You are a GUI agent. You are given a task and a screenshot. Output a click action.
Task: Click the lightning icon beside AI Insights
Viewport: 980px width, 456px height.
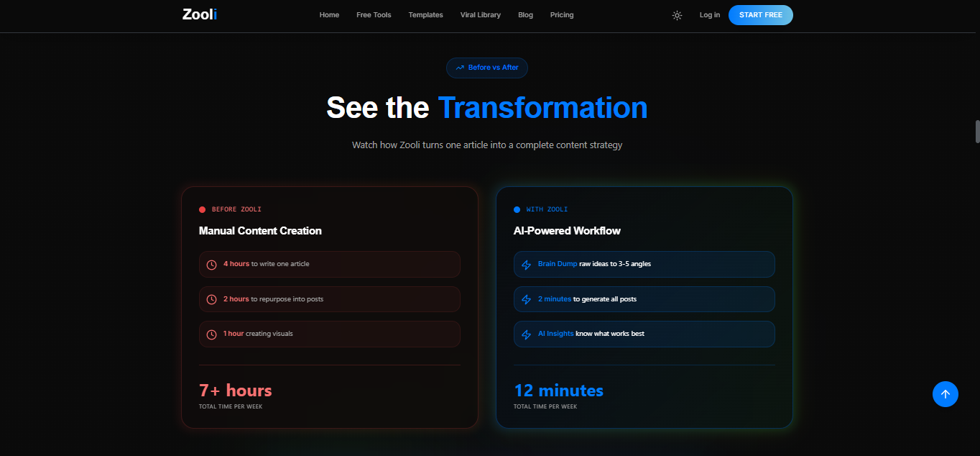point(526,334)
